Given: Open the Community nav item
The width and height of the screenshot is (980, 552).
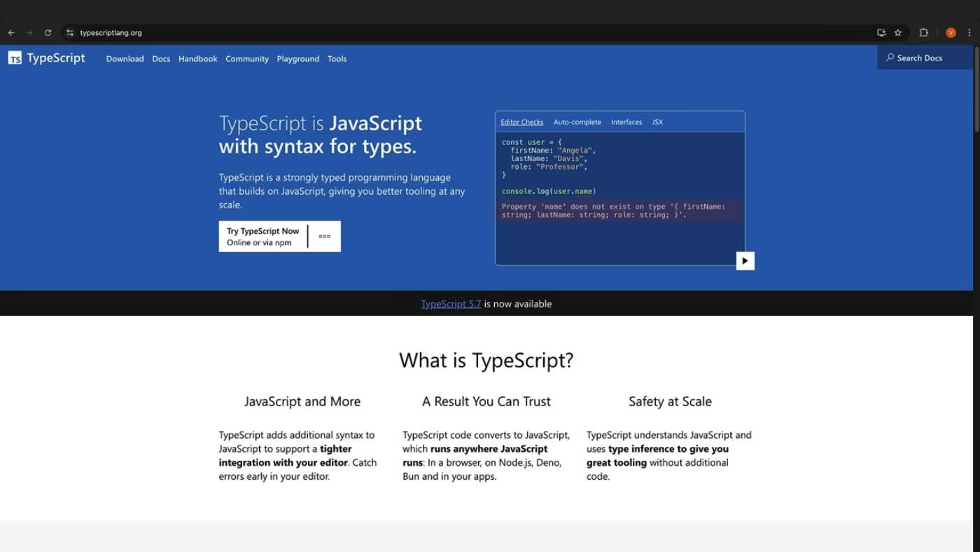Looking at the screenshot, I should click(247, 59).
